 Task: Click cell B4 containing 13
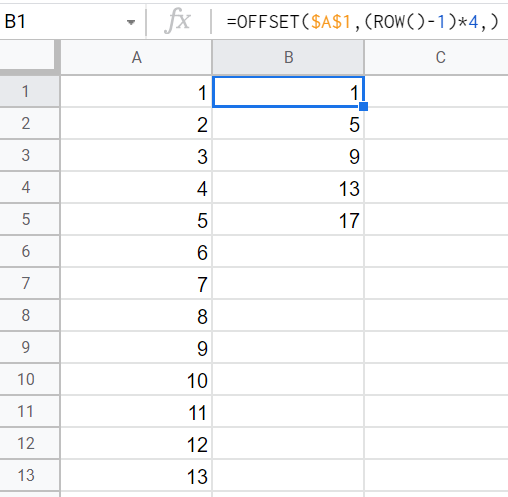tap(288, 187)
